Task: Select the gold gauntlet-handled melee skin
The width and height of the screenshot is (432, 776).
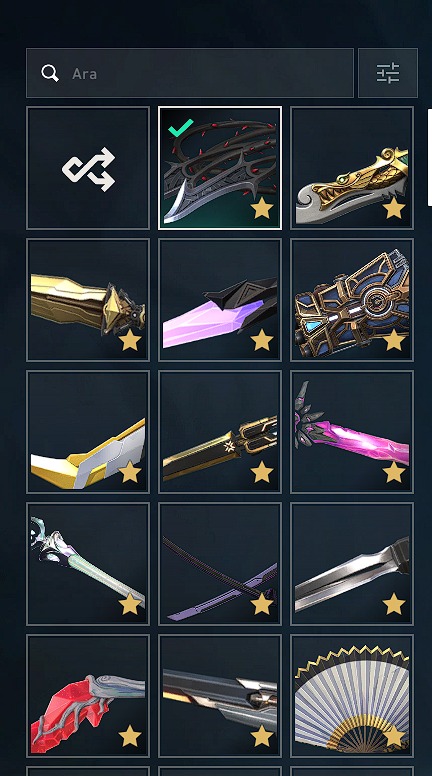Action: point(88,300)
